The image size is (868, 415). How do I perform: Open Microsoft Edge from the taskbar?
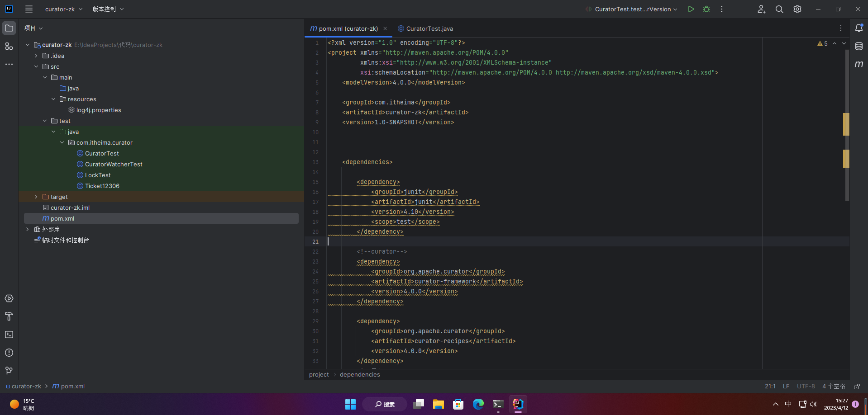point(478,404)
